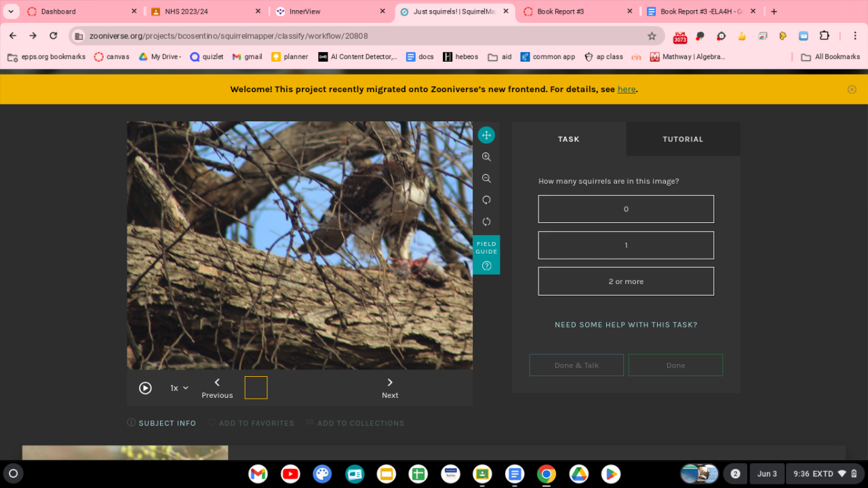The image size is (868, 488).
Task: Launch YouTube from the shelf
Action: pyautogui.click(x=290, y=474)
